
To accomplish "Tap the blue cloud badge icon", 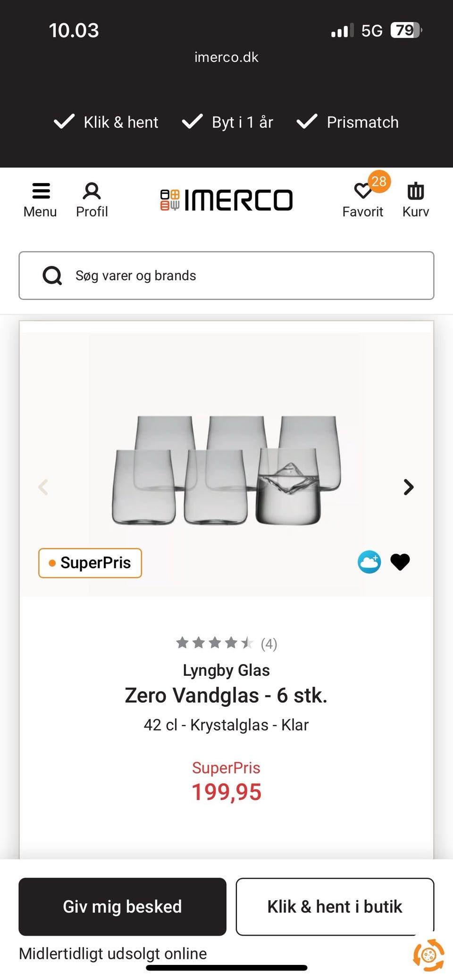I will (369, 562).
